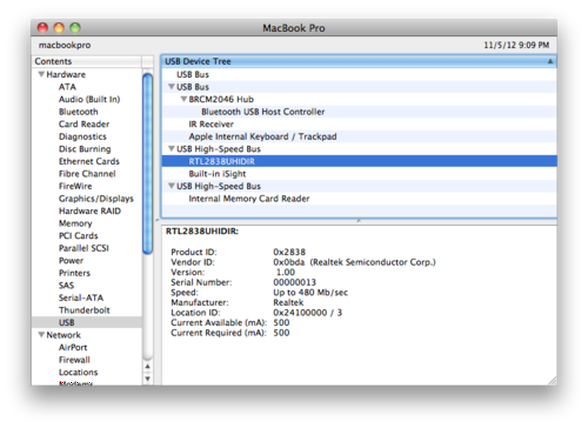
Task: Sort by the USB Device Tree header arrow
Action: point(550,61)
